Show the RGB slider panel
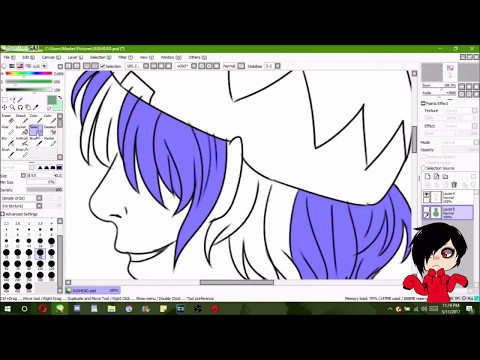This screenshot has width=480, height=360. 12,66
